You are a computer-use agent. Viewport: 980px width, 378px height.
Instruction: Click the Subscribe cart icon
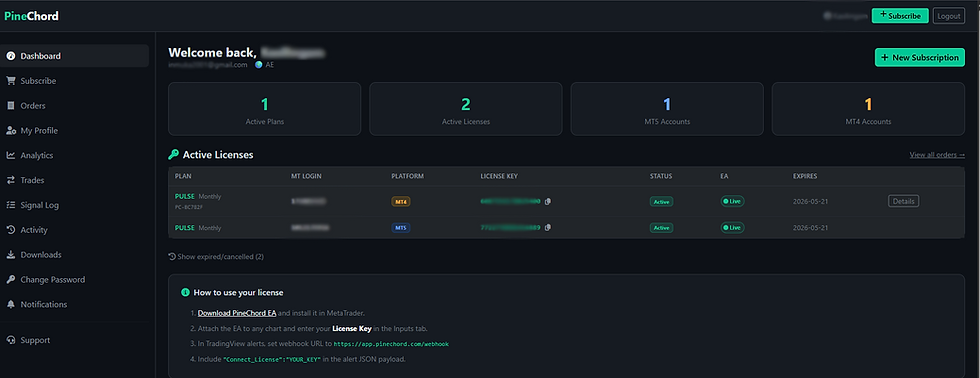tap(11, 81)
